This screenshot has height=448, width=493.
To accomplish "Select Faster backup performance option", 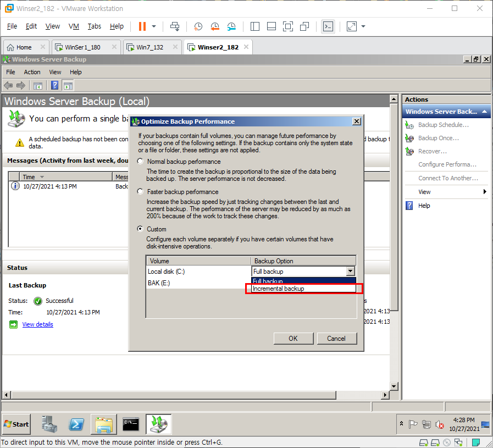I will pos(140,191).
